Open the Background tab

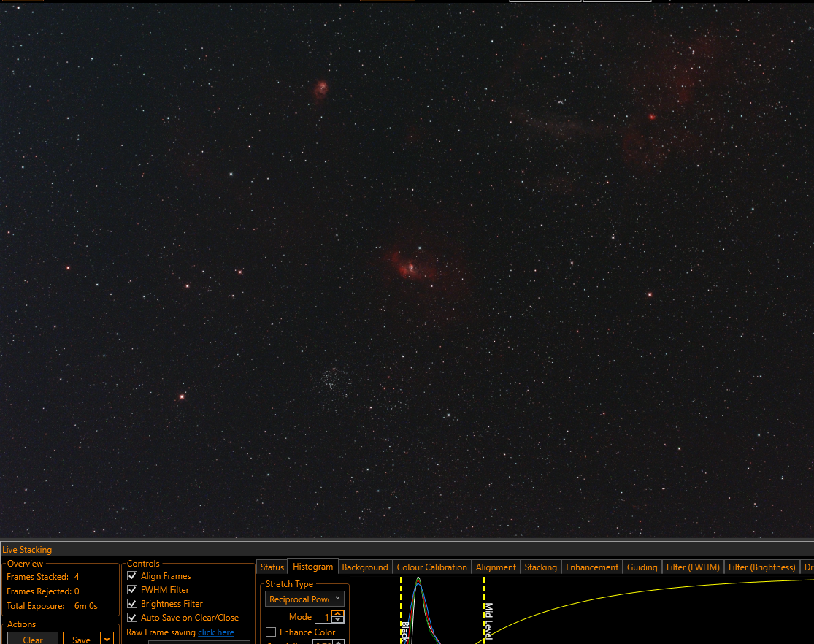click(365, 567)
